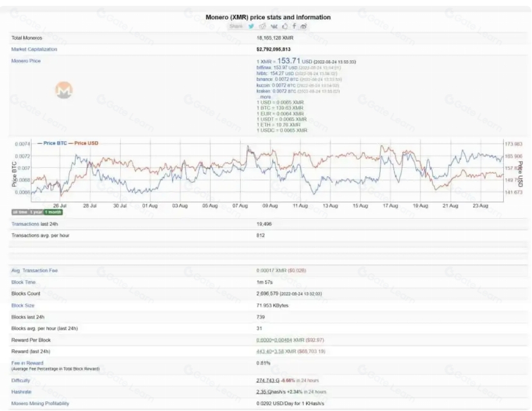This screenshot has width=532, height=411.
Task: Select the $2,792,095,813 market cap value
Action: coord(273,49)
